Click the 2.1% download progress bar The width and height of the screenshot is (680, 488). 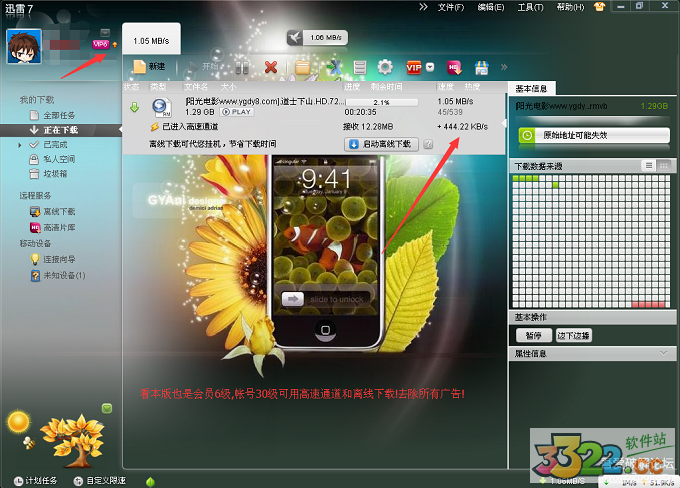382,102
